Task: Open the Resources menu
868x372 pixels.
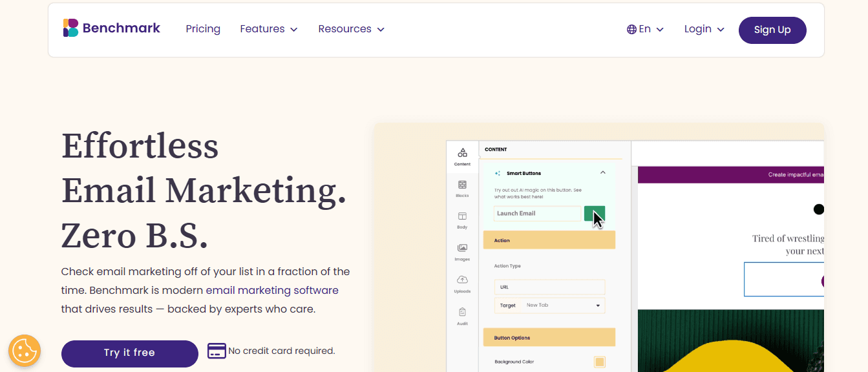Action: click(351, 28)
